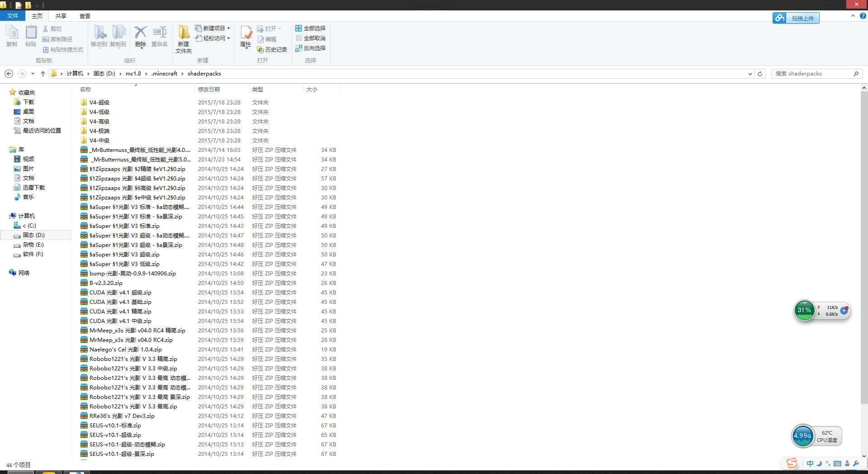Click the scrollbar down arrow
Screen dimensions: 868x474
[864, 456]
